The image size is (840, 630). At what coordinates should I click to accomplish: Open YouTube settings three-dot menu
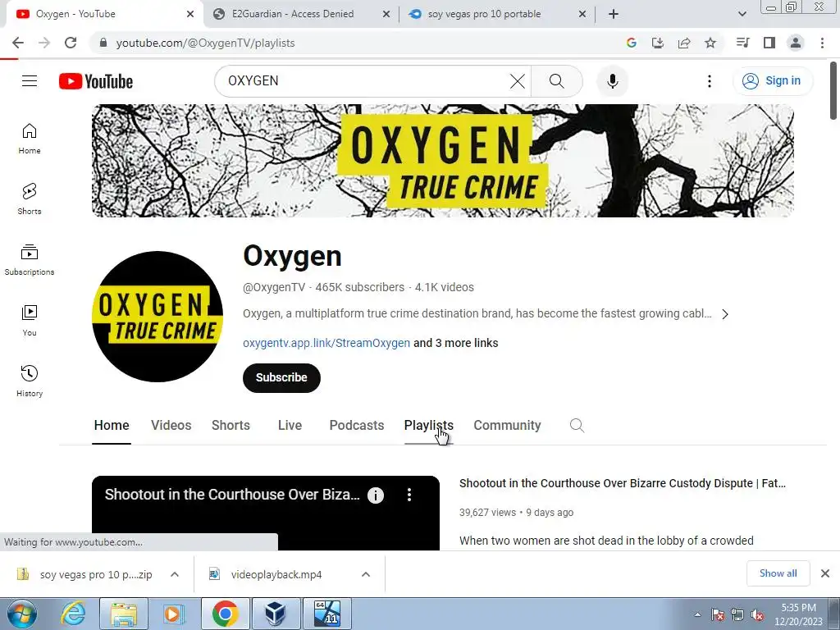710,81
